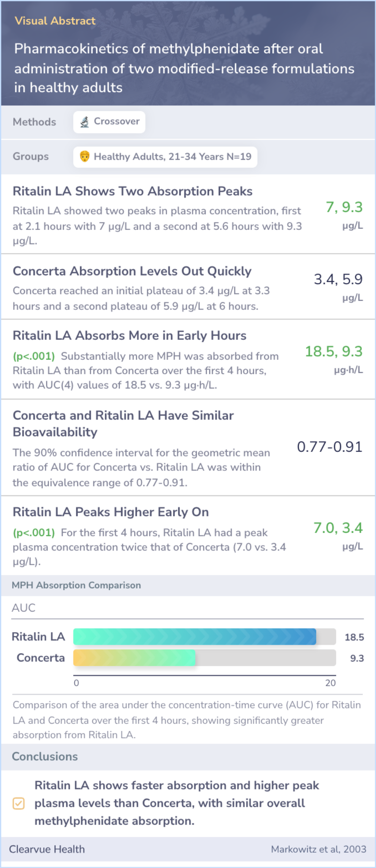Click the green 7.0, 3.4 peak value
376x868 pixels.
pos(338,528)
